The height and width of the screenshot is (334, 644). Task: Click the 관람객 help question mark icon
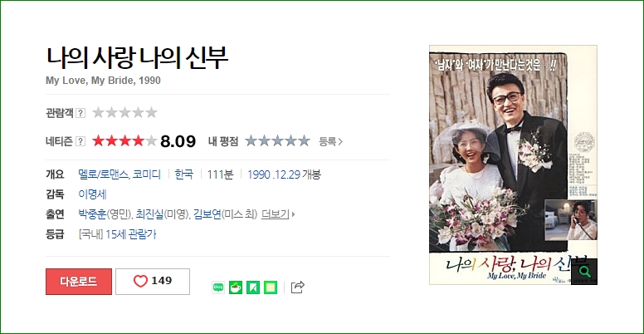pos(80,113)
